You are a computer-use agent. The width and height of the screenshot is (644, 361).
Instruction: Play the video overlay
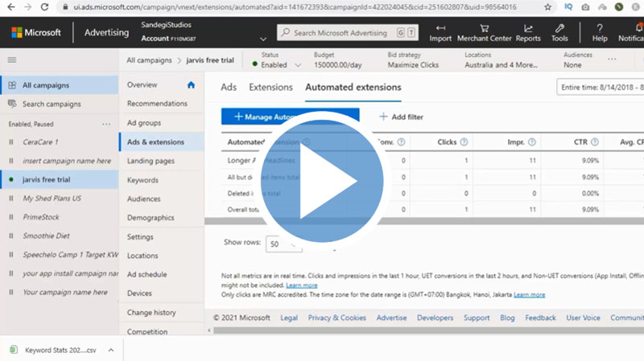(322, 181)
